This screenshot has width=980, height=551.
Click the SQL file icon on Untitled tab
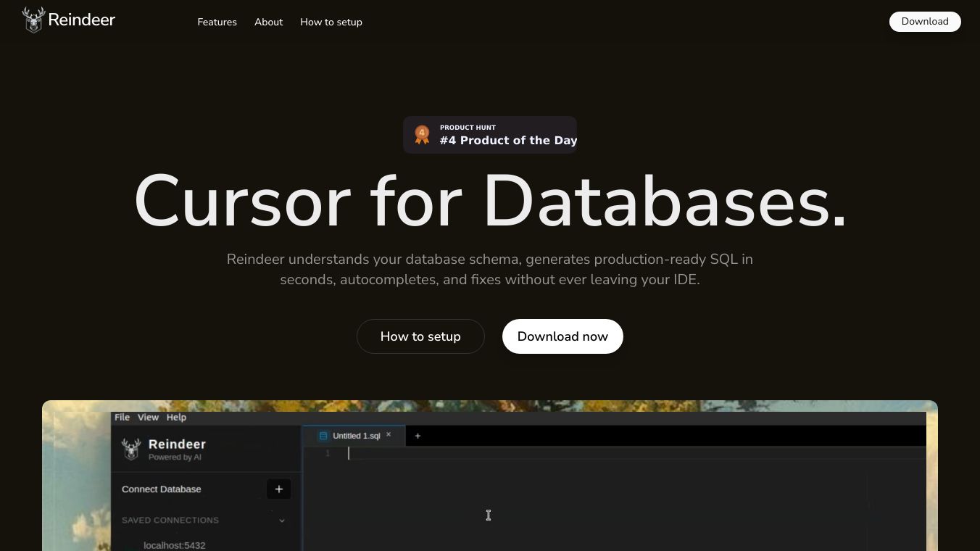pyautogui.click(x=323, y=436)
